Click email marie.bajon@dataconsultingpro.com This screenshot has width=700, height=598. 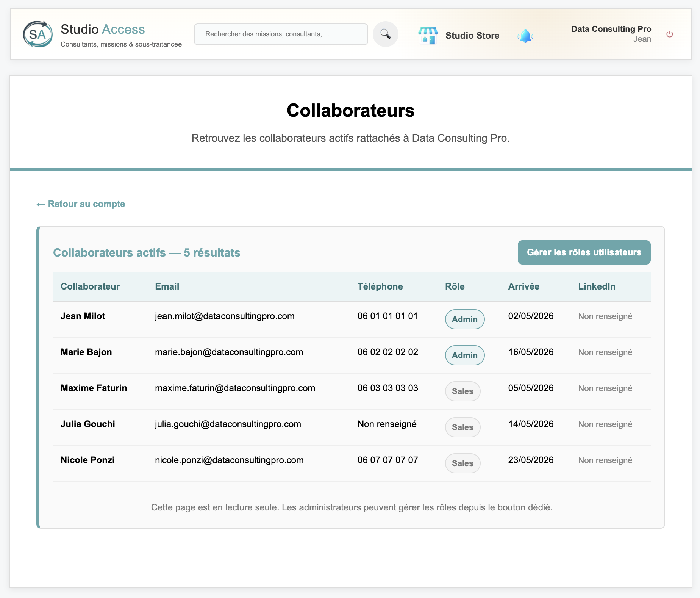pos(229,352)
